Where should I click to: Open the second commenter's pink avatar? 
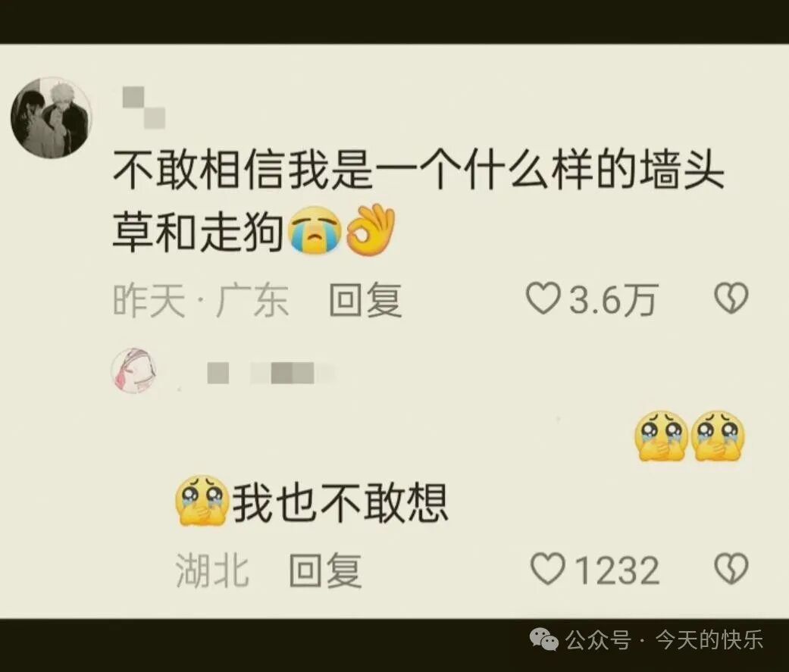133,370
